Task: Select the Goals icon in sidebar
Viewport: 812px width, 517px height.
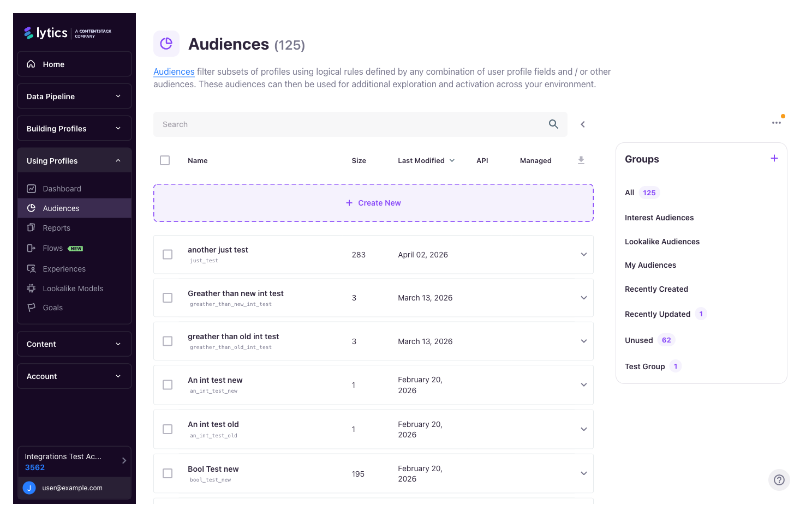Action: 31,307
